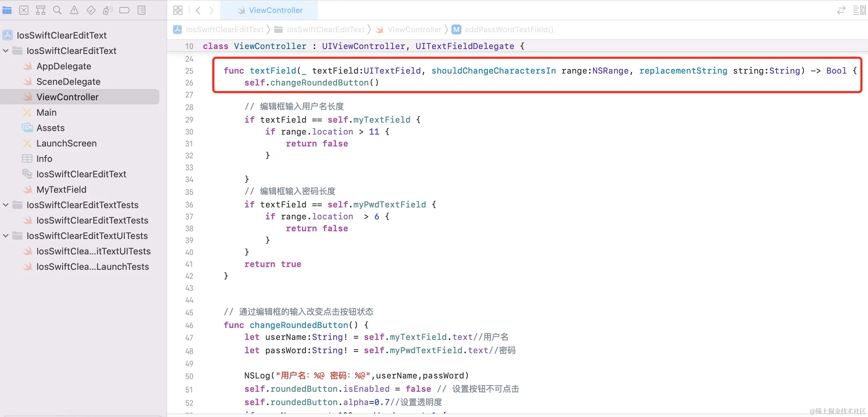868x417 pixels.
Task: Open the Report navigator icon
Action: pyautogui.click(x=142, y=10)
